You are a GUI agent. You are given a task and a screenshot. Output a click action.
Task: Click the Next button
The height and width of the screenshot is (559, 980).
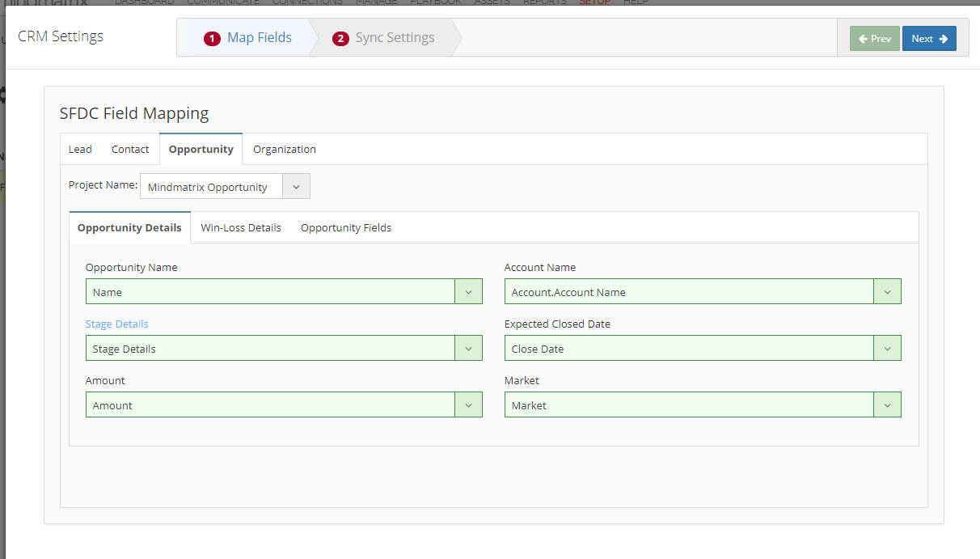[929, 39]
